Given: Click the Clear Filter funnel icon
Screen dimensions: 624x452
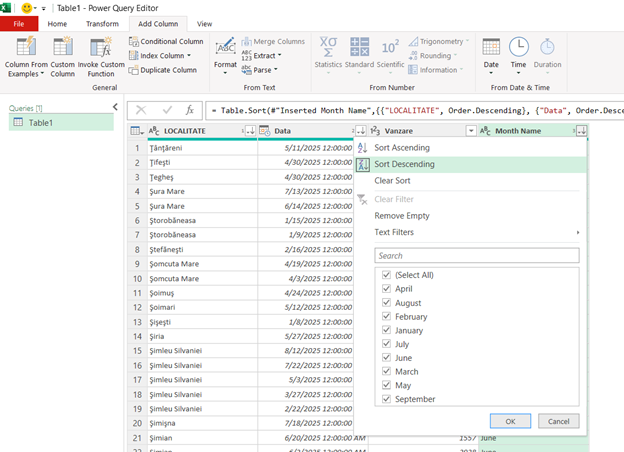Looking at the screenshot, I should (362, 199).
